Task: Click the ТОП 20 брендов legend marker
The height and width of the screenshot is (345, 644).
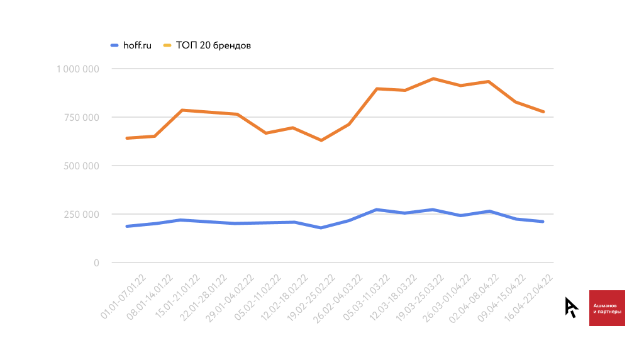Action: [x=167, y=45]
